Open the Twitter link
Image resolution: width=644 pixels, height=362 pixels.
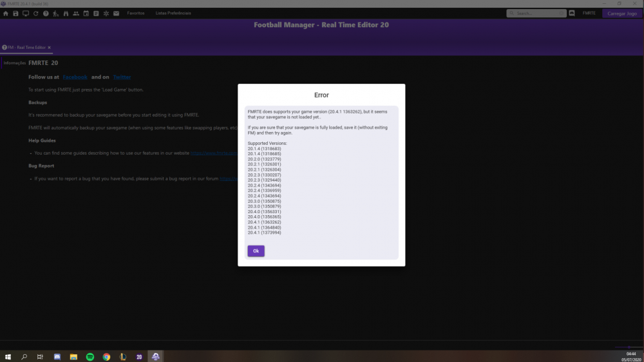122,77
